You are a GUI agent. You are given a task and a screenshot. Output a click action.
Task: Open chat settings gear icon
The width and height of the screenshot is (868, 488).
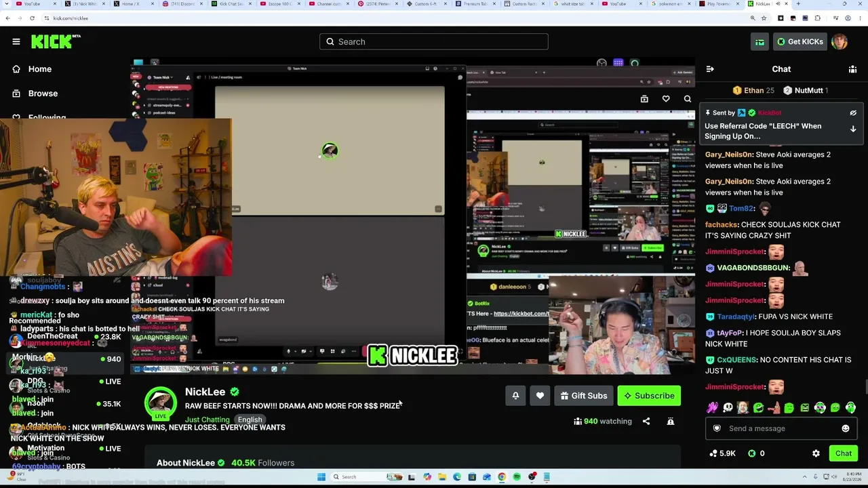tap(816, 453)
